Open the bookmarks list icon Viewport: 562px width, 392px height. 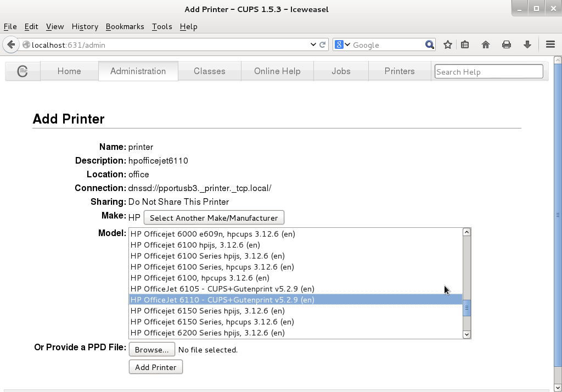pyautogui.click(x=465, y=45)
